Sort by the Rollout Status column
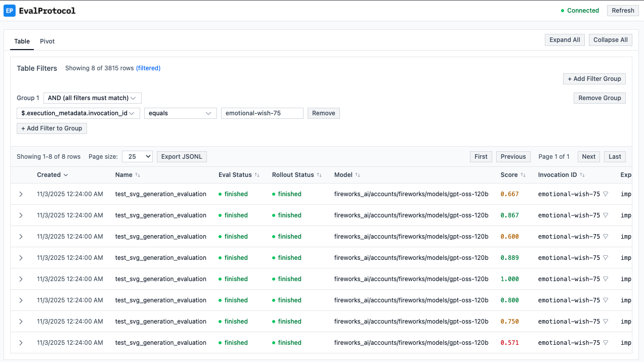 (x=319, y=174)
